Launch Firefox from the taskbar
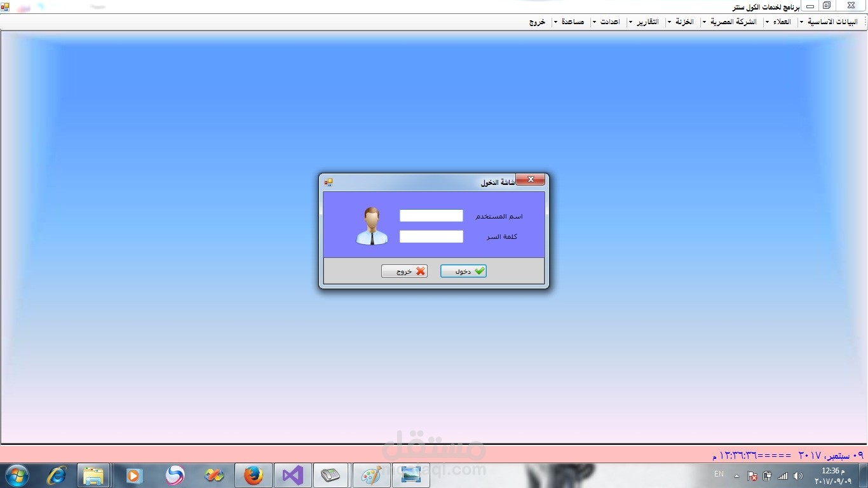 [x=254, y=475]
